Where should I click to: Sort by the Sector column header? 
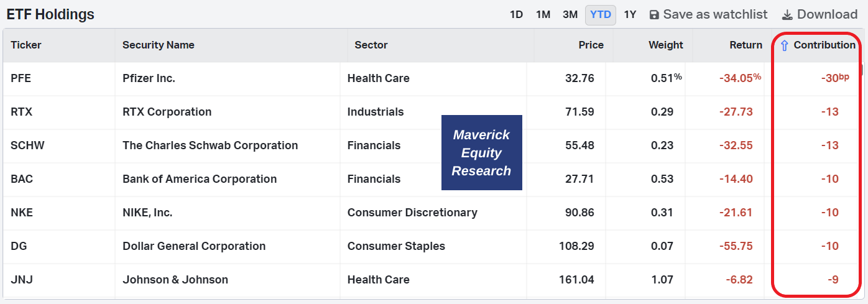(371, 45)
